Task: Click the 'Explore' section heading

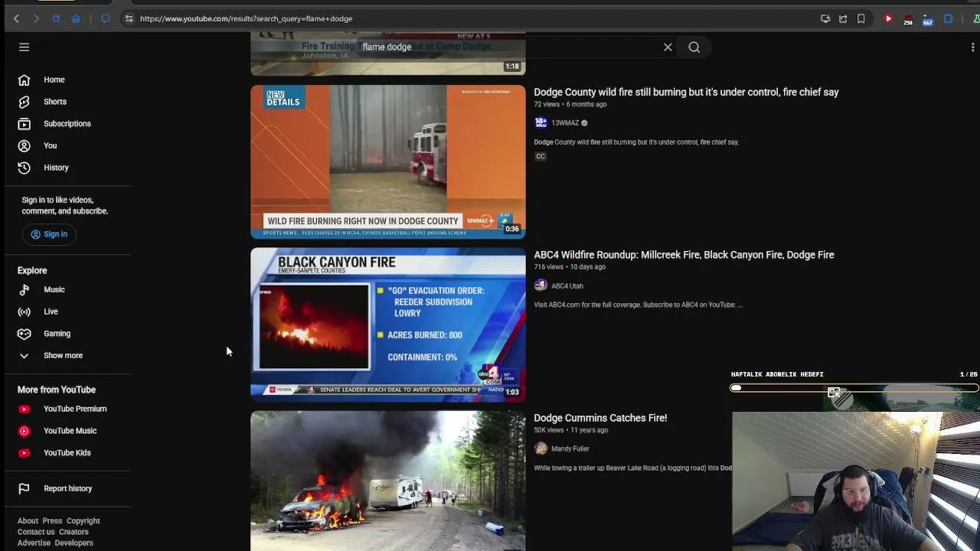Action: (32, 270)
